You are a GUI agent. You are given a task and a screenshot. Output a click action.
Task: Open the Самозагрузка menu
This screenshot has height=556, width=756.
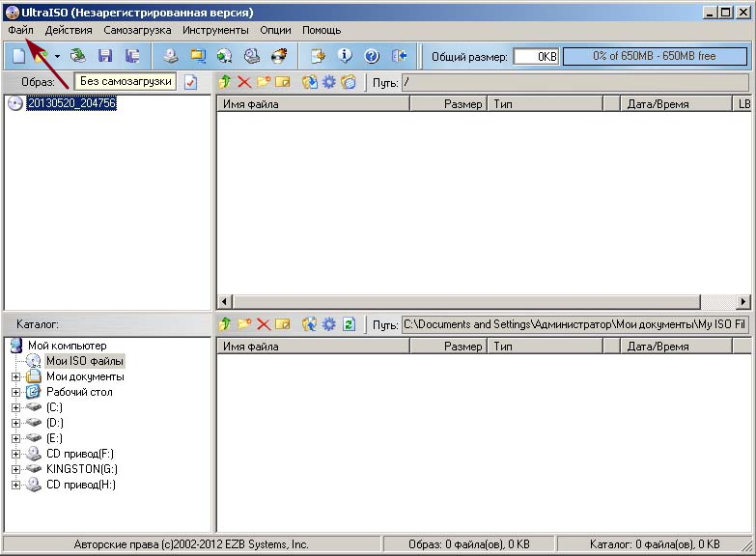137,30
